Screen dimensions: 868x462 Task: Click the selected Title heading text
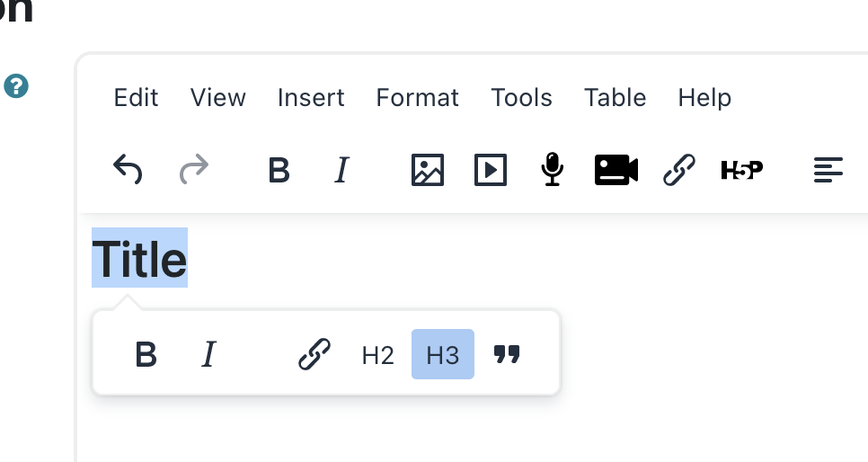[139, 258]
